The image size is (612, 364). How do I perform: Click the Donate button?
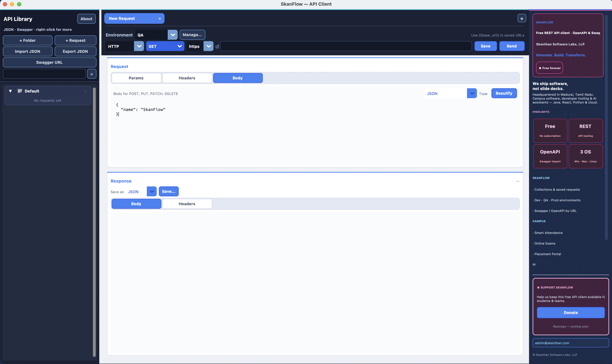coord(571,313)
